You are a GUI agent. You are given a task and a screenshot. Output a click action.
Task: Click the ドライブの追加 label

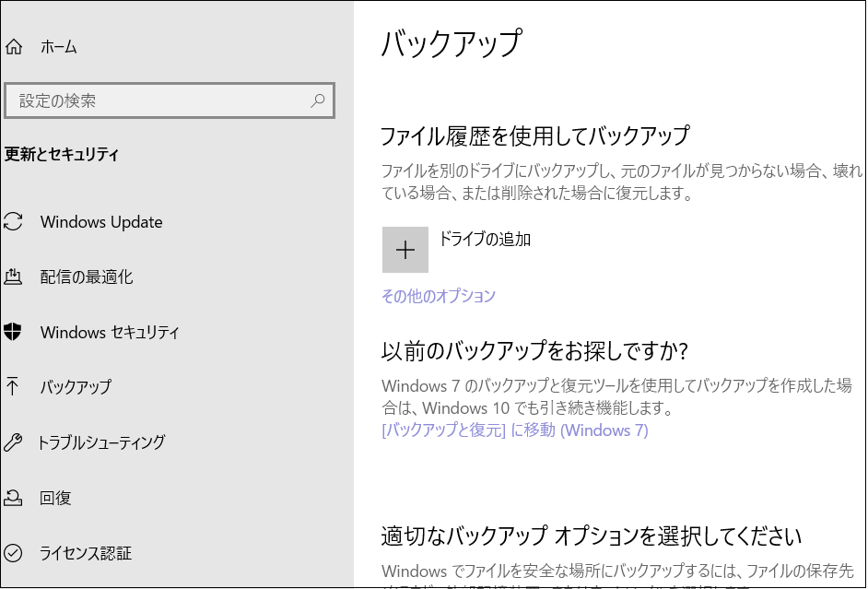tap(485, 240)
